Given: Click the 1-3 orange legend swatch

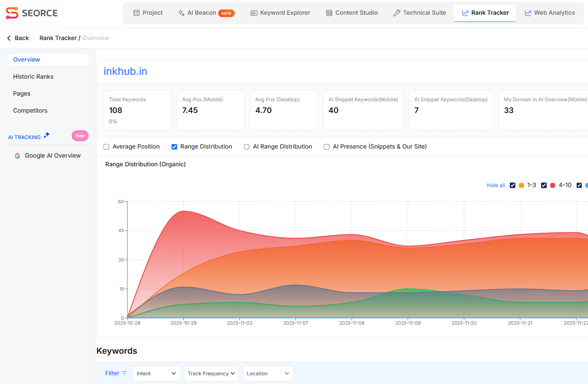Looking at the screenshot, I should pyautogui.click(x=521, y=185).
